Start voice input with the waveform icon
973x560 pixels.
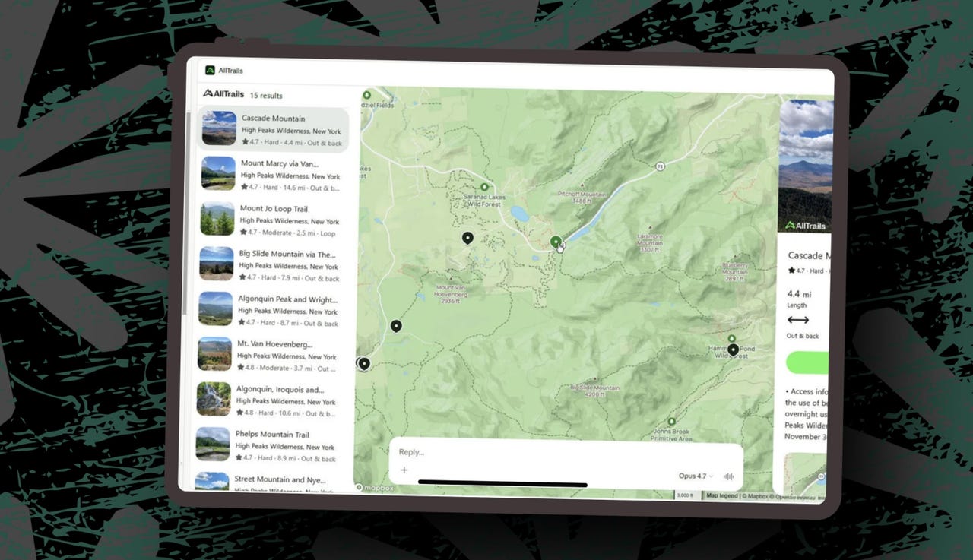pos(728,476)
